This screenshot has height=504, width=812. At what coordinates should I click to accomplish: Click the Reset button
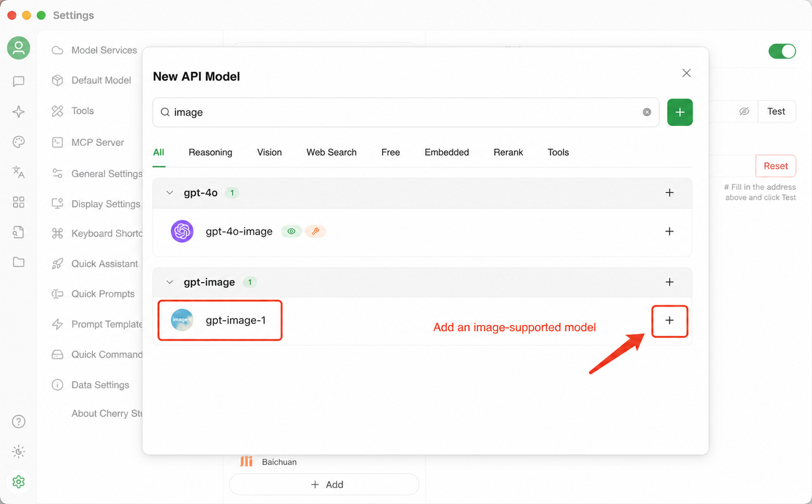[x=776, y=166]
